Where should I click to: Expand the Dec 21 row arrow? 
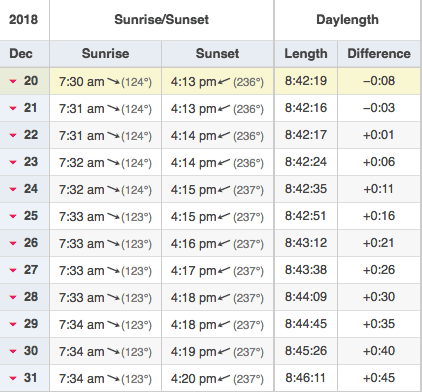coord(13,108)
